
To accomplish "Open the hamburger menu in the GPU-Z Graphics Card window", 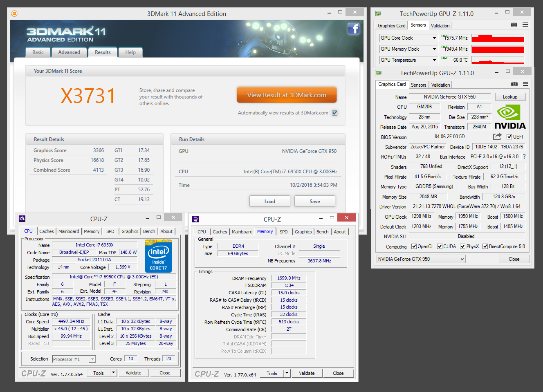I will pos(525,84).
